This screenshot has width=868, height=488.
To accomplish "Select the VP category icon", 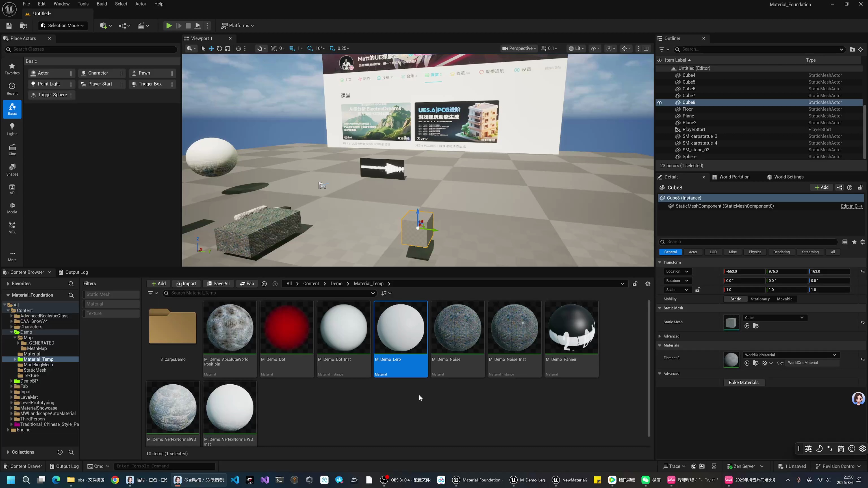I will [12, 189].
